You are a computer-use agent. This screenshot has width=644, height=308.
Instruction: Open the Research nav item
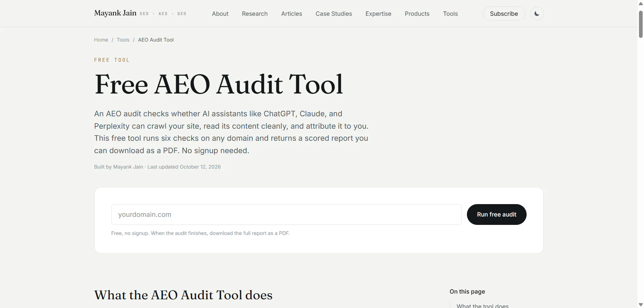tap(255, 14)
